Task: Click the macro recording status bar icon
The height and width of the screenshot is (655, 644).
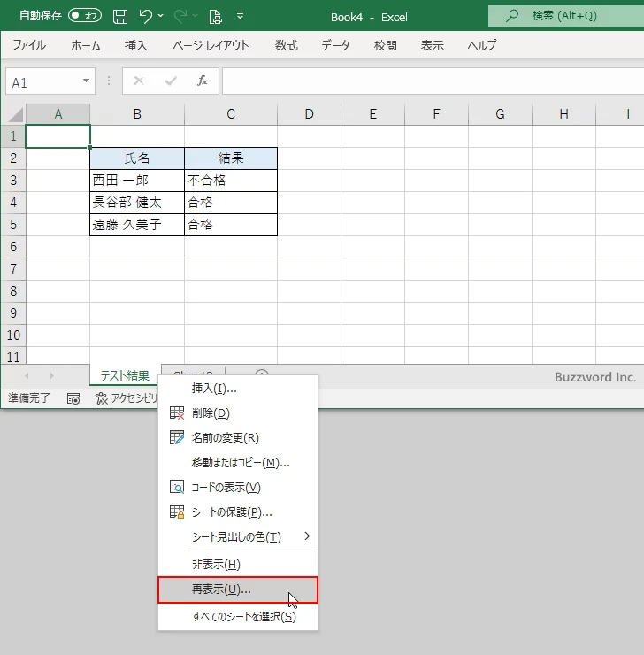Action: 73,398
